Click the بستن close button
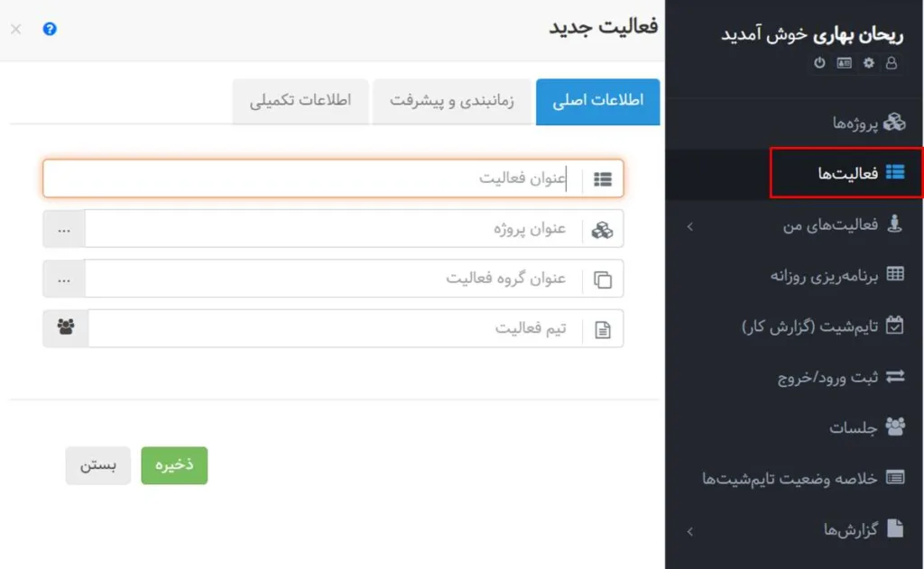Image resolution: width=924 pixels, height=569 pixels. point(97,465)
